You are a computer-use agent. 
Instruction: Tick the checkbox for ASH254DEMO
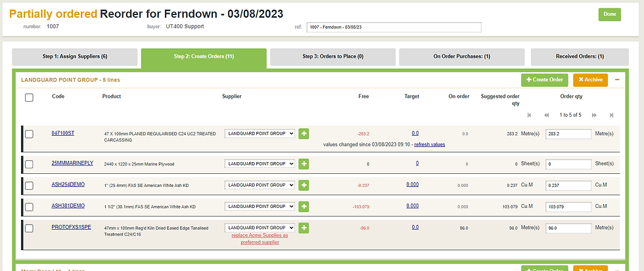(x=29, y=185)
